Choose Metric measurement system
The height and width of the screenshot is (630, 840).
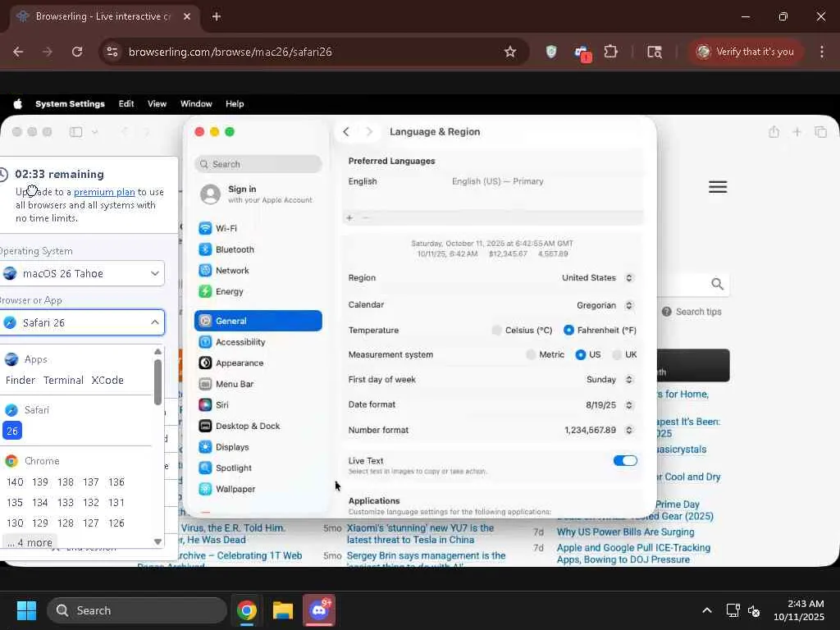(x=531, y=354)
